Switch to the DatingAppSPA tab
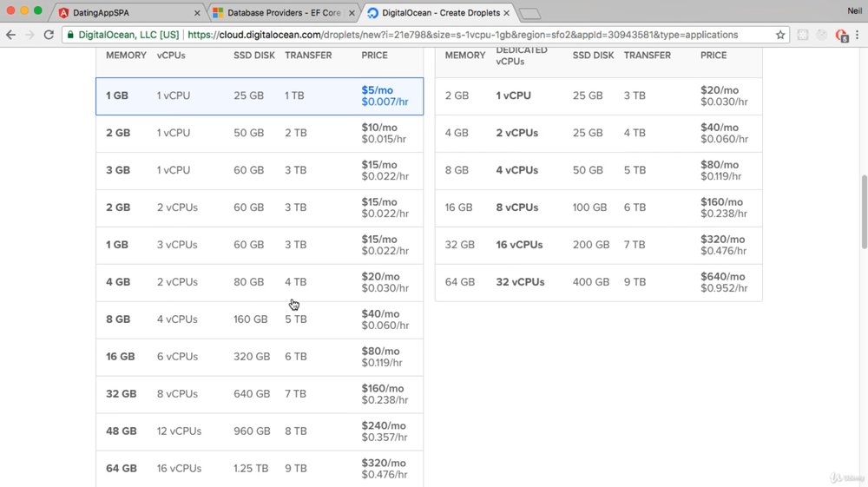Image resolution: width=868 pixels, height=487 pixels. tap(129, 12)
